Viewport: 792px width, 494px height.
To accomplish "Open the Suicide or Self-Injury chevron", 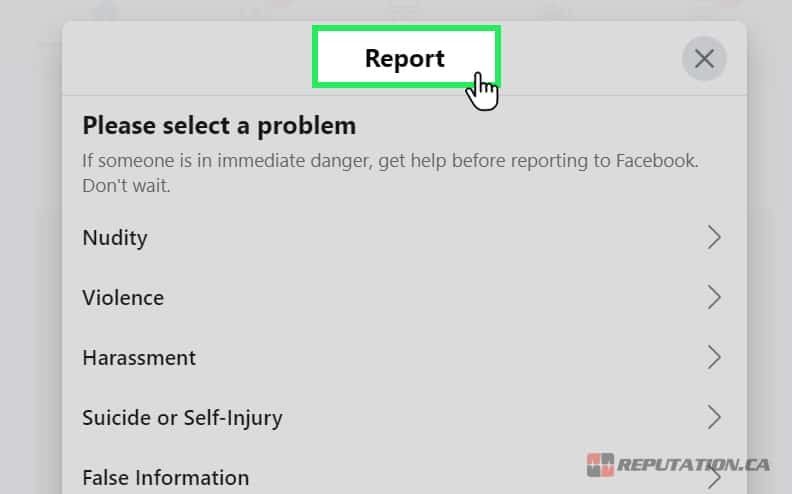I will (714, 418).
